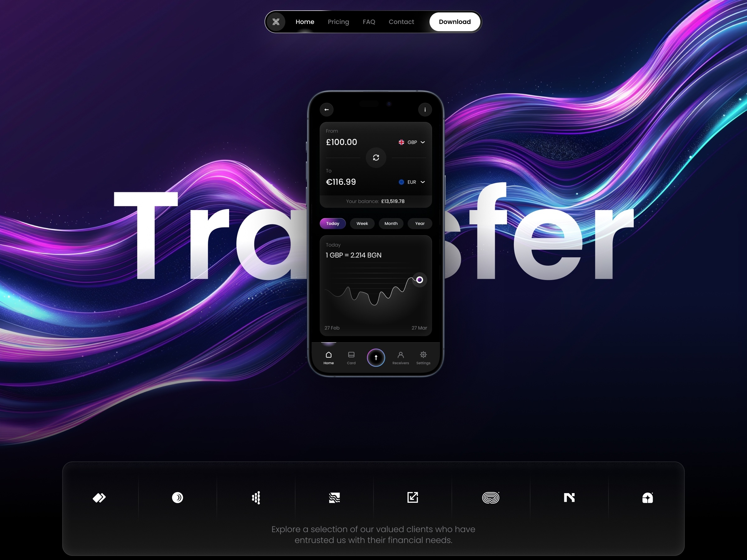The image size is (747, 560).
Task: Select the Year toggle filter
Action: pyautogui.click(x=420, y=223)
